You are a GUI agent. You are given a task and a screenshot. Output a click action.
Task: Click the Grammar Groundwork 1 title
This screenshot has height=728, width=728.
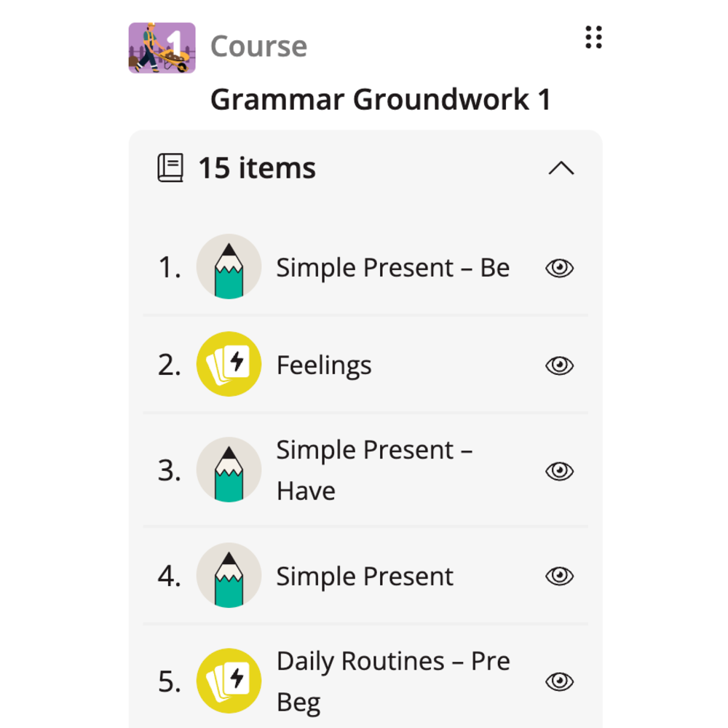[381, 99]
